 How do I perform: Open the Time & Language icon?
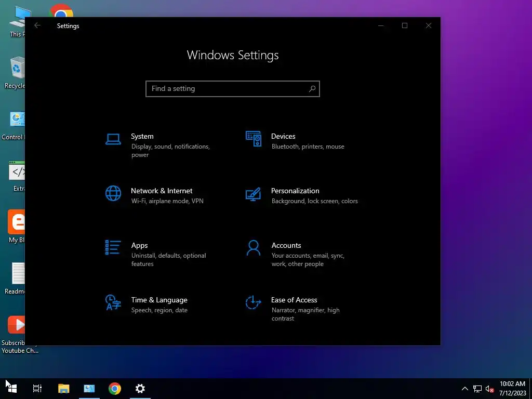[113, 302]
